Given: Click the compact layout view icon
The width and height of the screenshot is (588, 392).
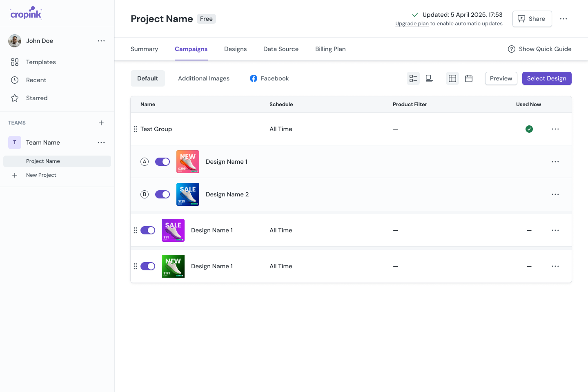Looking at the screenshot, I should [x=429, y=78].
